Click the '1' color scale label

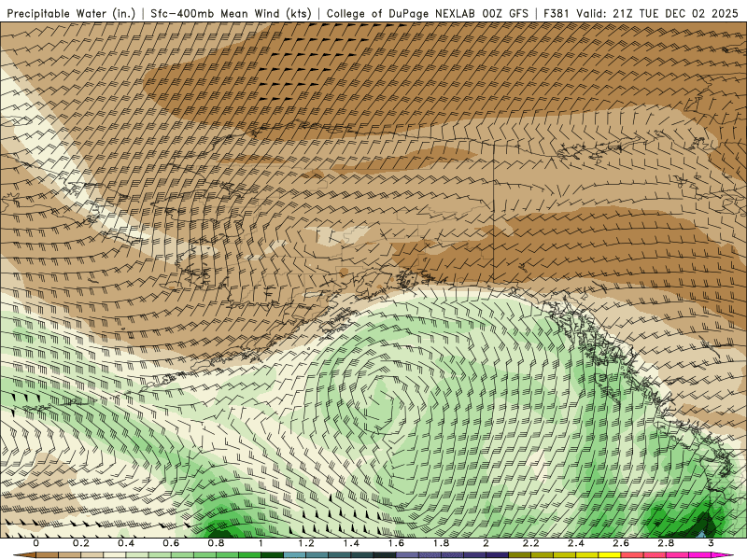pyautogui.click(x=261, y=543)
